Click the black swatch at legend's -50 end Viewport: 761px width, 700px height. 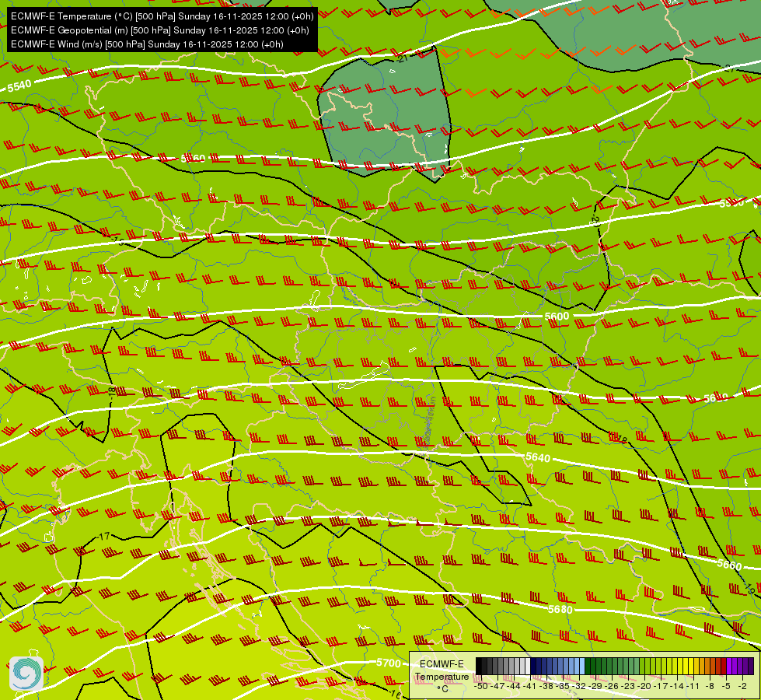479,666
